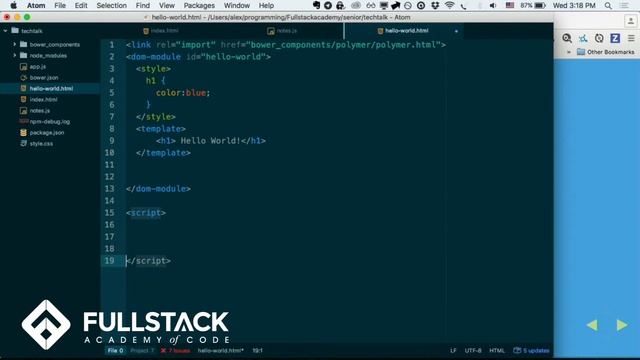
Task: Open bower.json in the tree view
Action: (44, 78)
